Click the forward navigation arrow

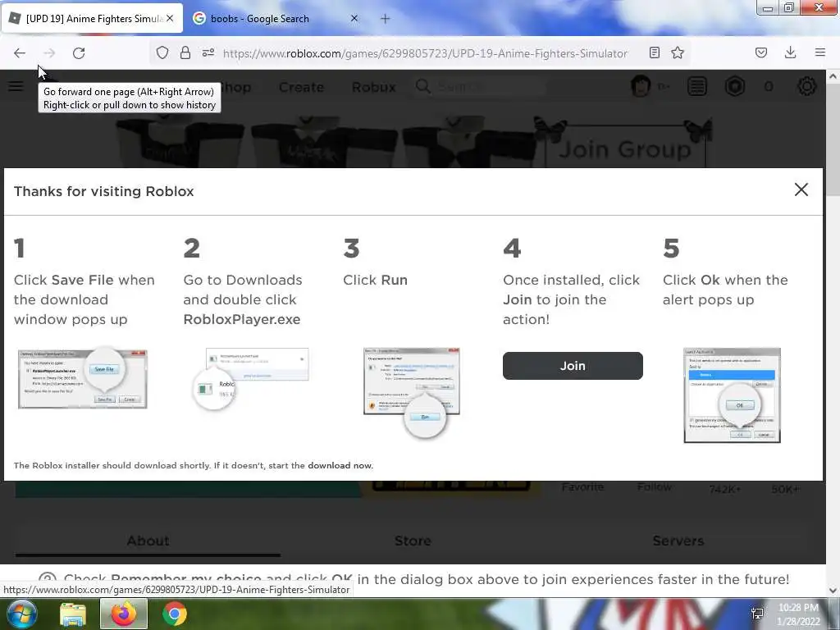point(49,53)
